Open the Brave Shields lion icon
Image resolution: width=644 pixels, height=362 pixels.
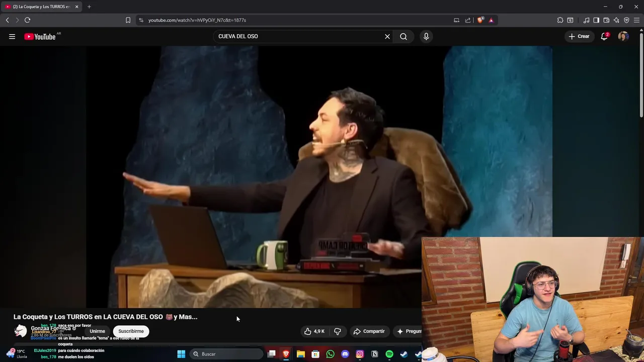point(480,20)
